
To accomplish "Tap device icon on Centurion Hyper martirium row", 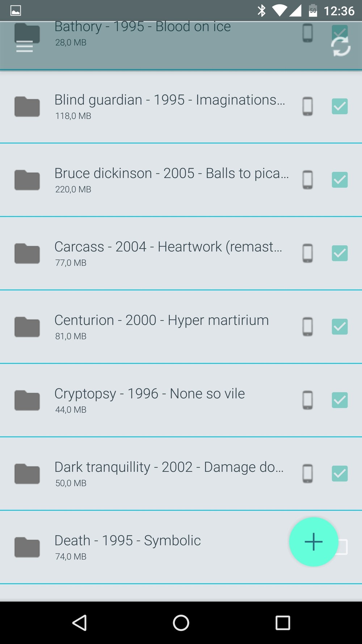I will (x=308, y=327).
